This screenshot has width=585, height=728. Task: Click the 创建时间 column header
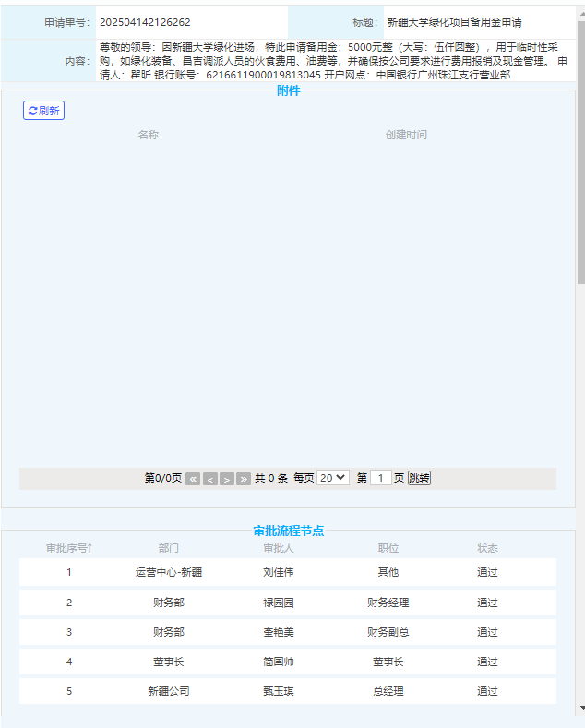406,135
